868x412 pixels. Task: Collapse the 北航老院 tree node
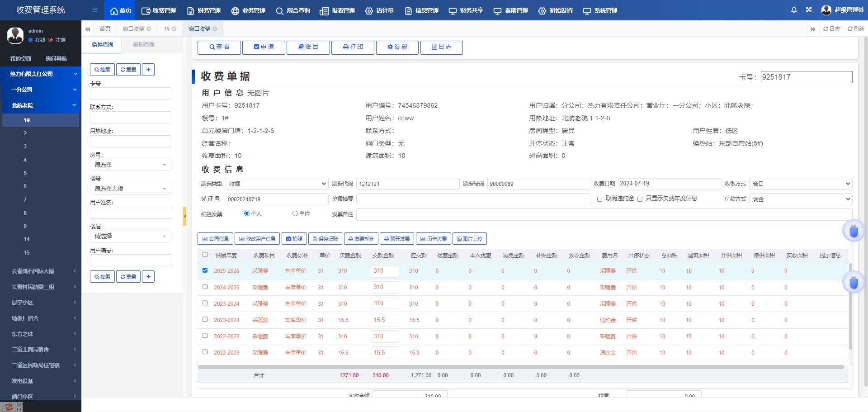click(x=41, y=105)
